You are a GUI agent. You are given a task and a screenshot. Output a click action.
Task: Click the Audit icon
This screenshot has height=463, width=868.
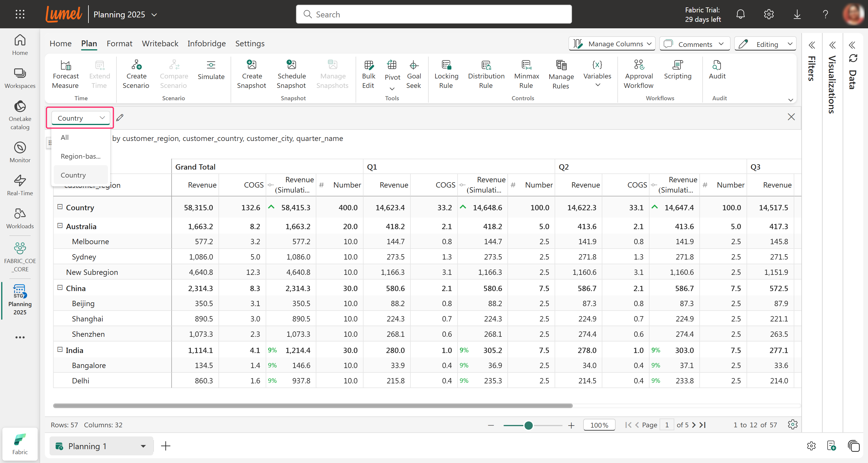[716, 65]
